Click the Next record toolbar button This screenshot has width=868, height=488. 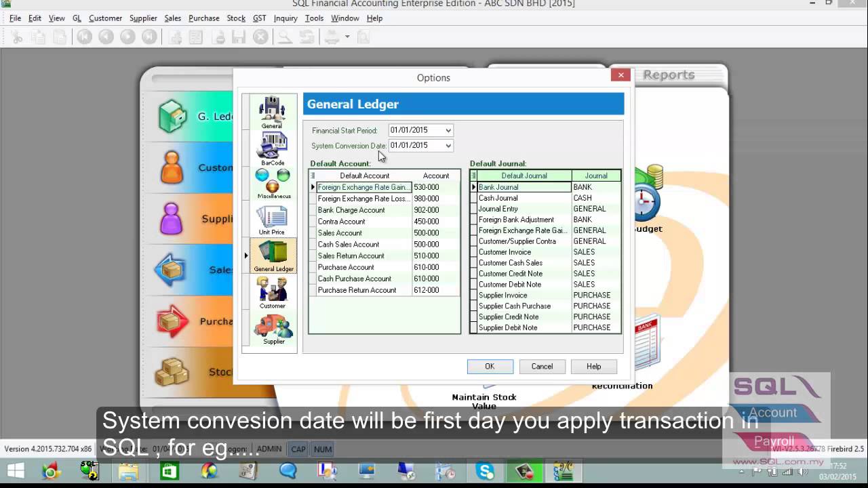pyautogui.click(x=127, y=37)
